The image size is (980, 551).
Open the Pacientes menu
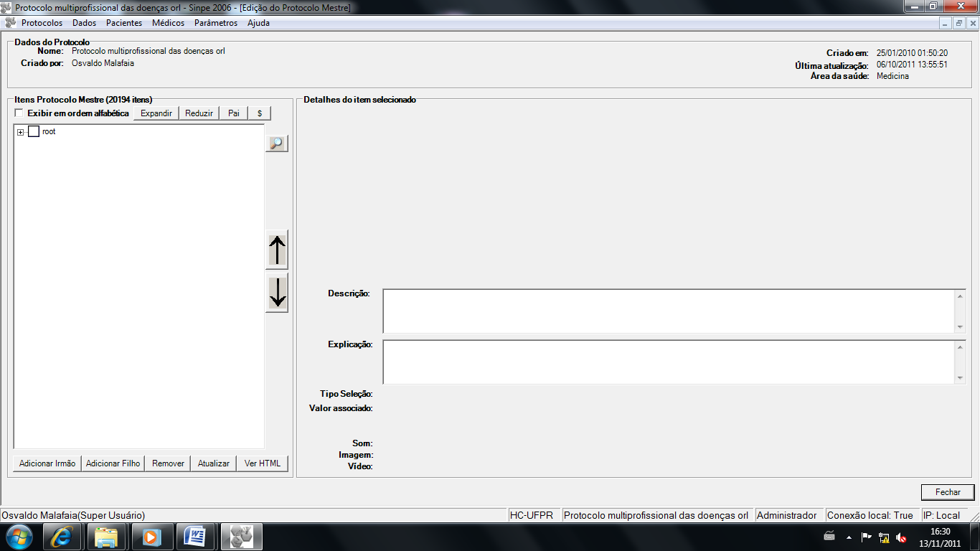tap(124, 23)
